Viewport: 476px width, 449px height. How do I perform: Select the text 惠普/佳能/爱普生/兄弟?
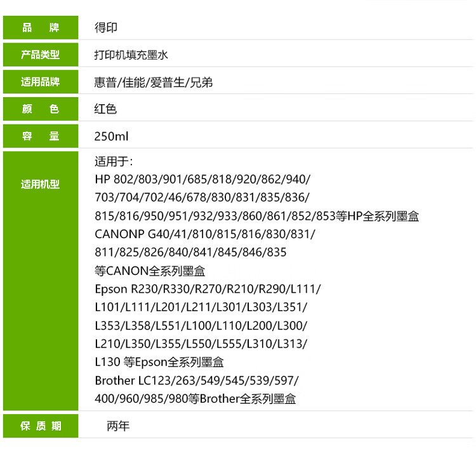tap(154, 83)
